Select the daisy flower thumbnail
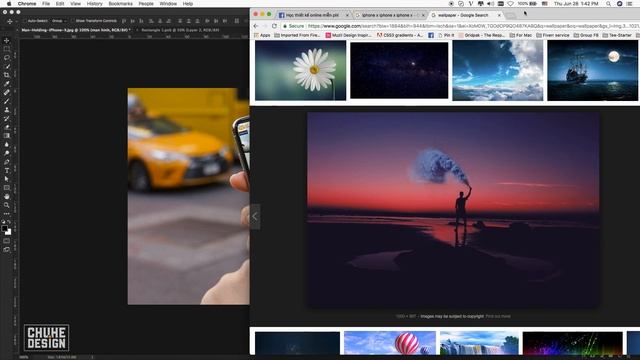 [x=300, y=70]
